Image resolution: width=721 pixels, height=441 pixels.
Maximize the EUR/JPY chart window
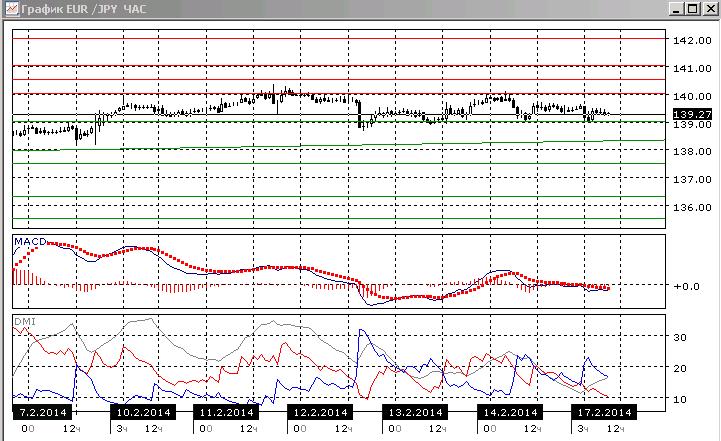(x=693, y=9)
